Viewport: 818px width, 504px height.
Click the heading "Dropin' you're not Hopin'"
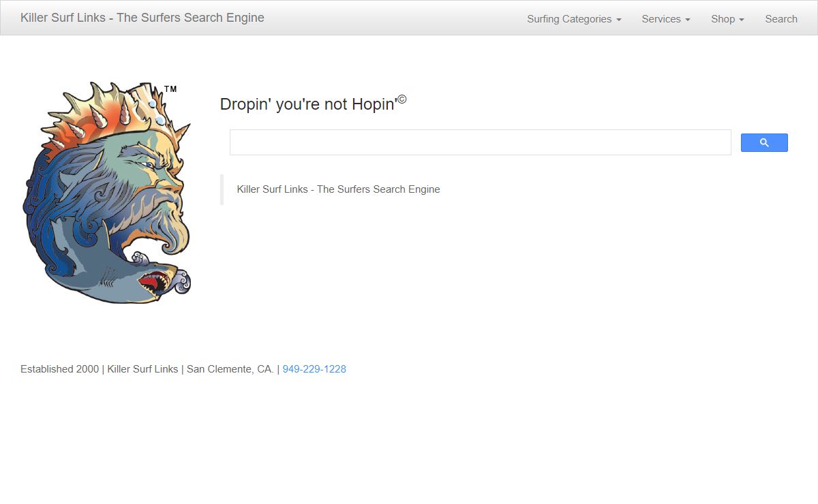click(313, 104)
